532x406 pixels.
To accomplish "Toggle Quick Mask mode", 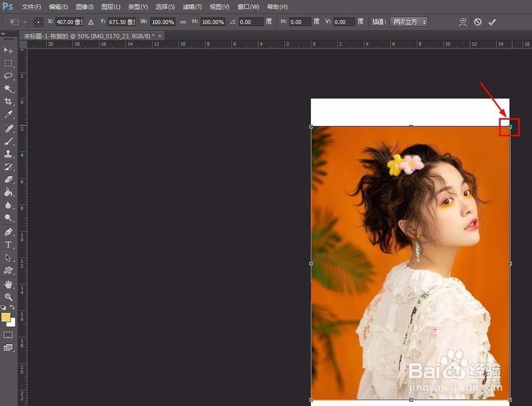I will (8, 335).
